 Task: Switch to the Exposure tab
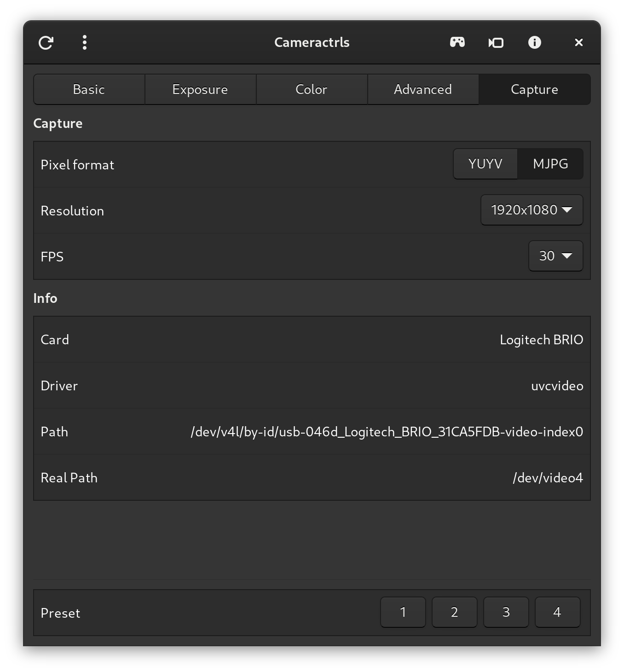coord(200,89)
